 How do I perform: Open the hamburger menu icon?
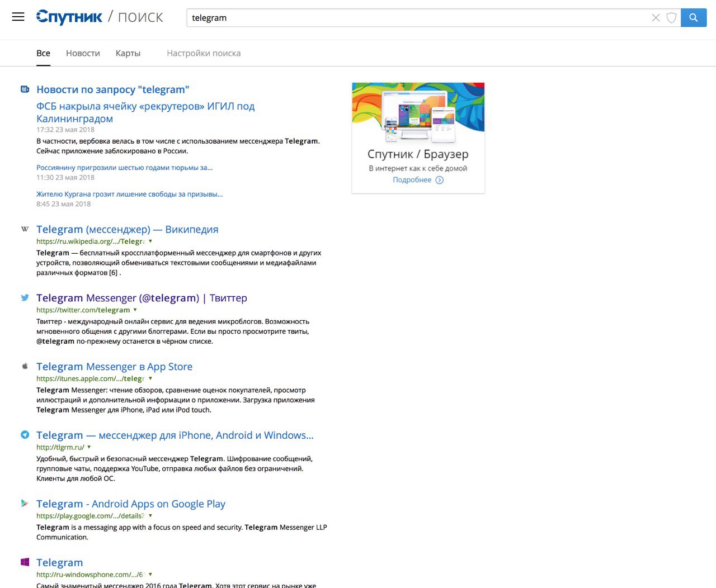coord(18,17)
